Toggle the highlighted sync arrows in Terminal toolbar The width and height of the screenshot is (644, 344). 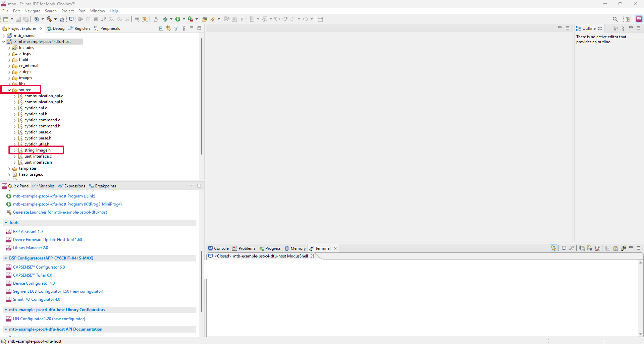(x=554, y=248)
